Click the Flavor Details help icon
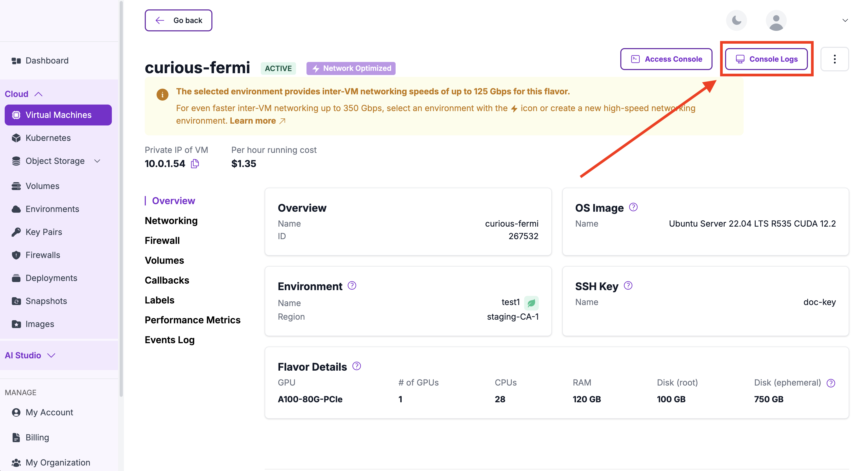Screen dimensions: 868x471 [x=356, y=366]
